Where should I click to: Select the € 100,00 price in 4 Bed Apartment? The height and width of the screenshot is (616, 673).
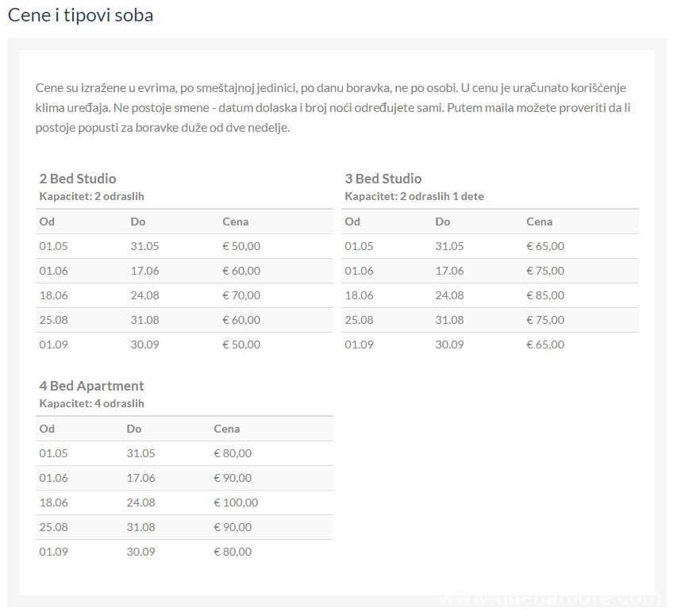coord(236,502)
